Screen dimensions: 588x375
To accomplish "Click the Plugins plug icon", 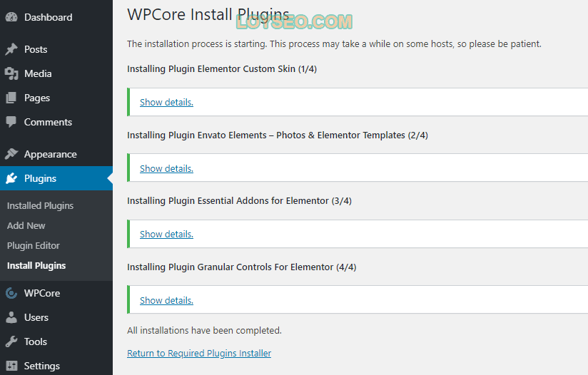I will click(x=11, y=178).
